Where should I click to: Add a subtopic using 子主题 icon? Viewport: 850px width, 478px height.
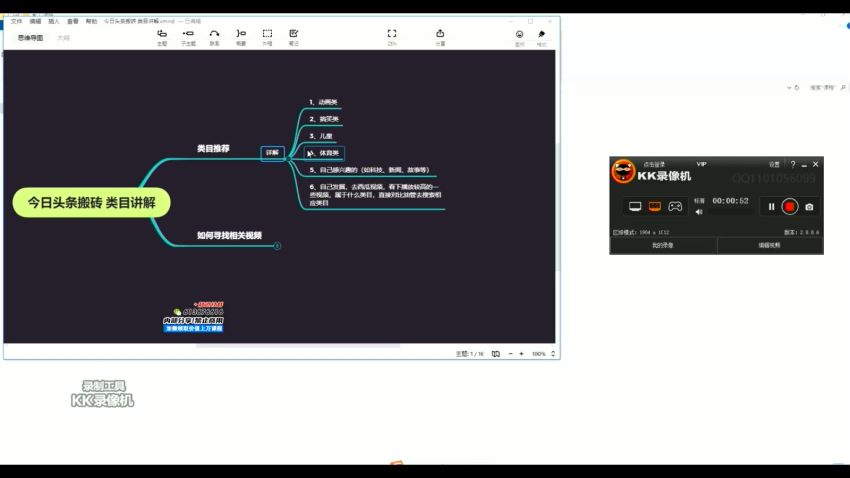pos(188,37)
